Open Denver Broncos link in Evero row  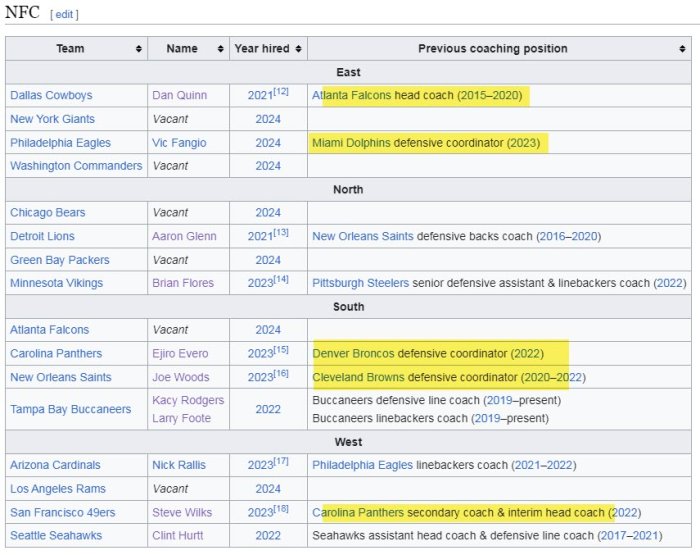pyautogui.click(x=353, y=353)
